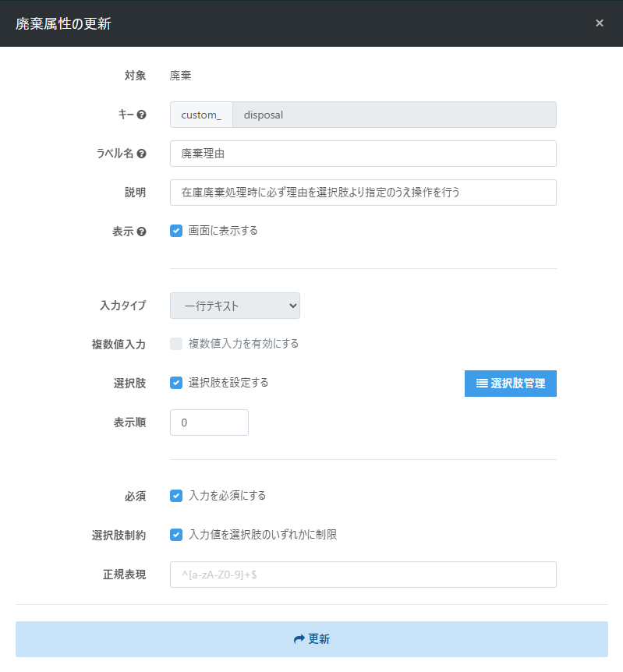This screenshot has width=623, height=672.
Task: Click into the 説明 description text field
Action: pos(363,193)
